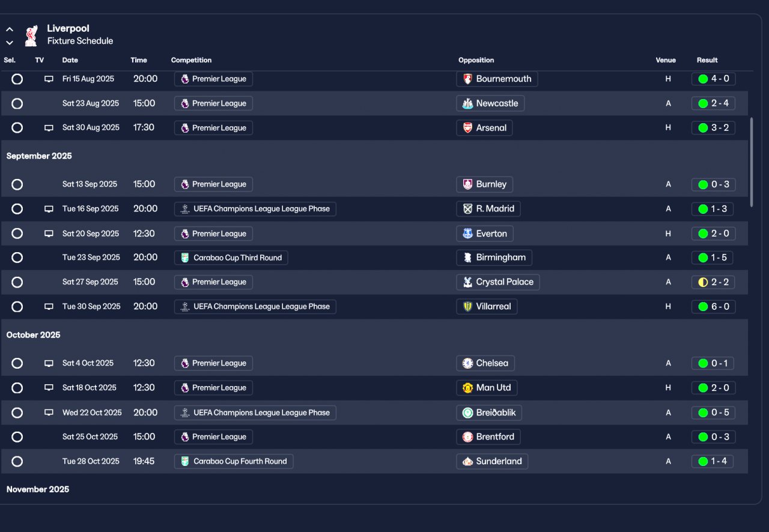Viewport: 769px width, 532px height.
Task: Open the 4 - 0 result against Bournemouth
Action: tap(713, 79)
